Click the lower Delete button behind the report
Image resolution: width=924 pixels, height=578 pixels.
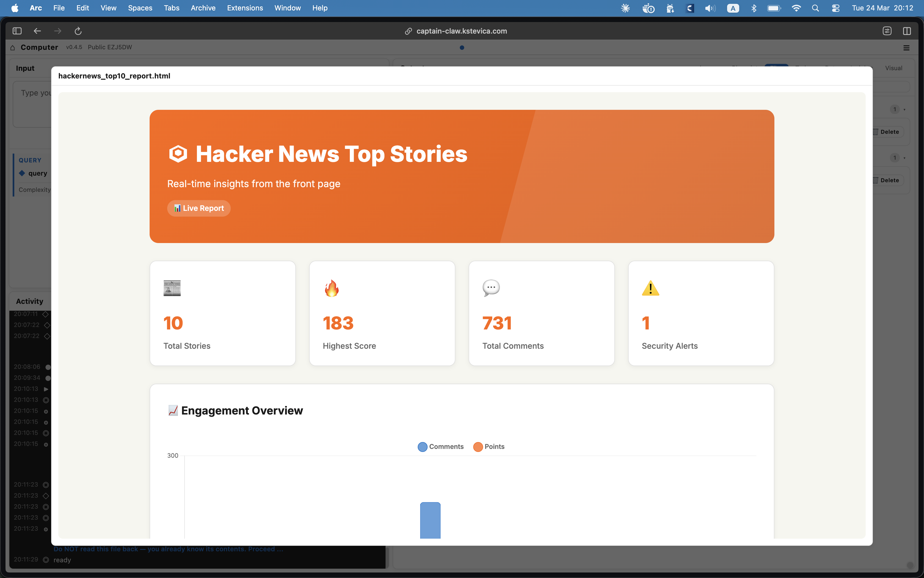point(888,181)
